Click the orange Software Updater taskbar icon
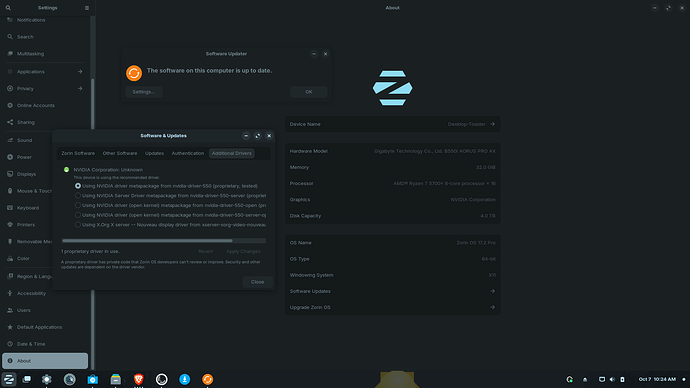The height and width of the screenshot is (388, 690). click(208, 379)
